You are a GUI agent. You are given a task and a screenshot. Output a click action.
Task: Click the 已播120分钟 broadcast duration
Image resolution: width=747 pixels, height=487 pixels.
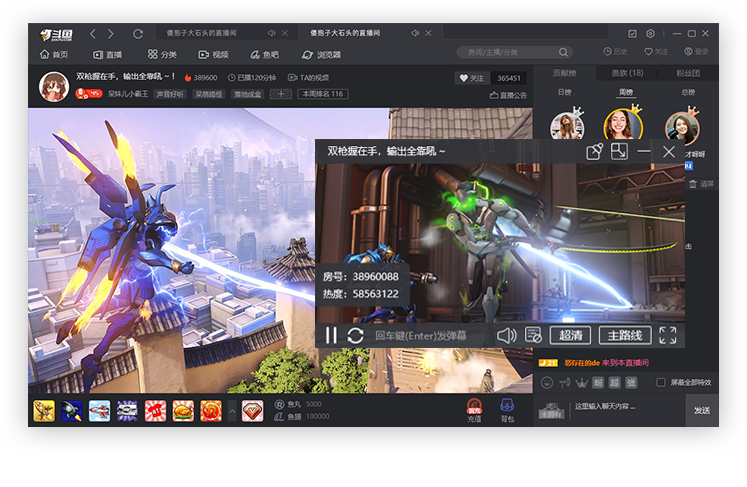pyautogui.click(x=252, y=77)
